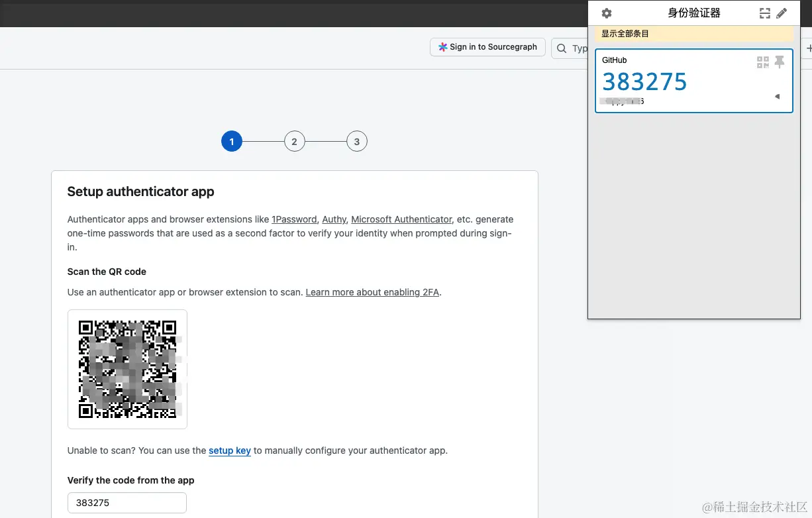Focus the Verify the code input field

[127, 503]
